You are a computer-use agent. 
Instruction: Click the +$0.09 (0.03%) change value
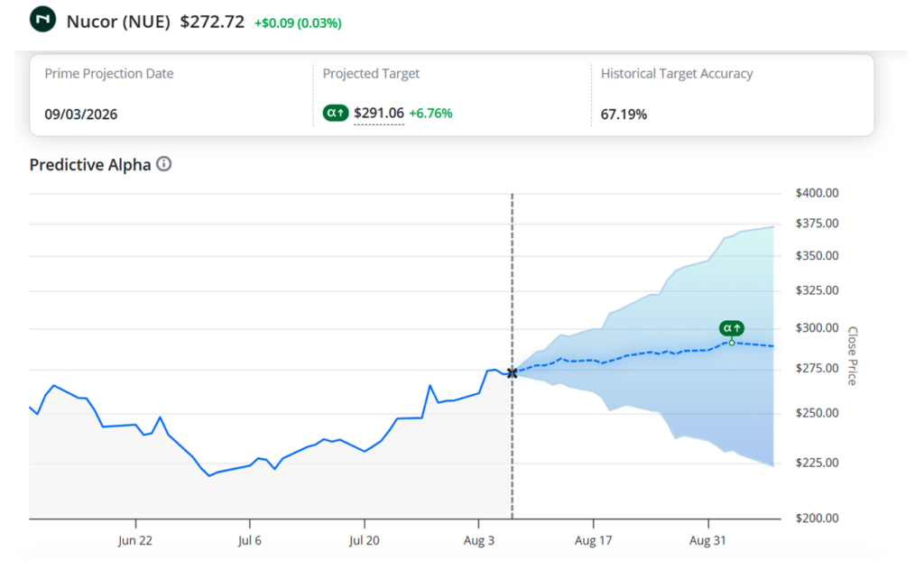point(298,23)
